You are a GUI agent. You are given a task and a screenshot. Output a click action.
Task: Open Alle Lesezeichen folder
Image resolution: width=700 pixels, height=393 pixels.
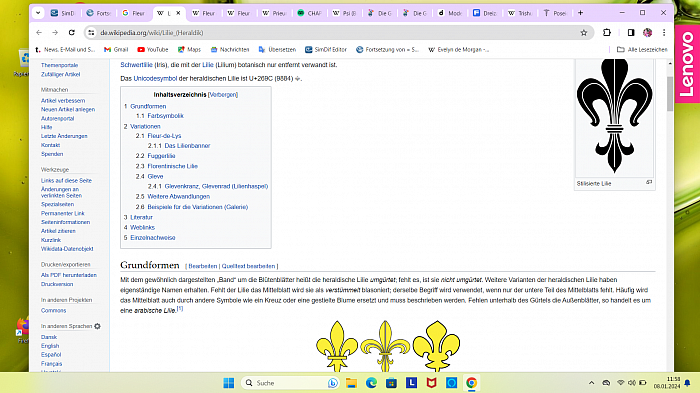[x=642, y=50]
